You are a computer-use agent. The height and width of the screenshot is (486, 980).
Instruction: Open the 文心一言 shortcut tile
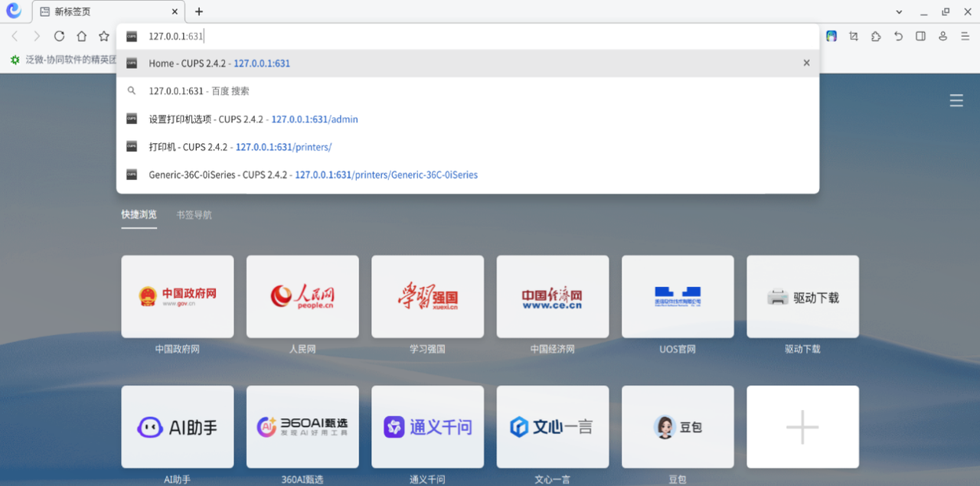(553, 427)
